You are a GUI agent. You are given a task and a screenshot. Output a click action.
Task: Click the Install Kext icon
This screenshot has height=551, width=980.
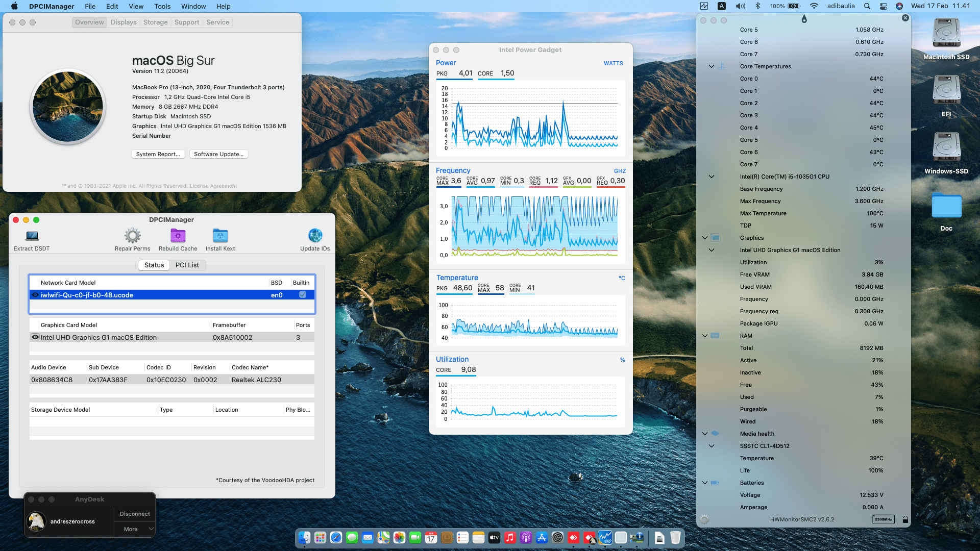[220, 236]
